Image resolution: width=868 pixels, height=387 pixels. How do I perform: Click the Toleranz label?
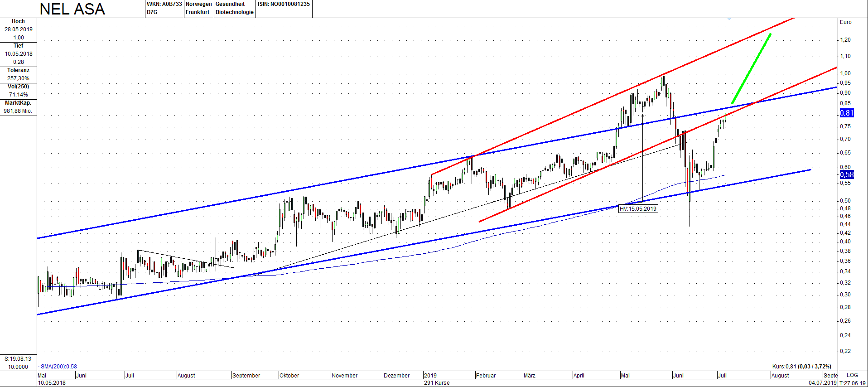point(18,70)
